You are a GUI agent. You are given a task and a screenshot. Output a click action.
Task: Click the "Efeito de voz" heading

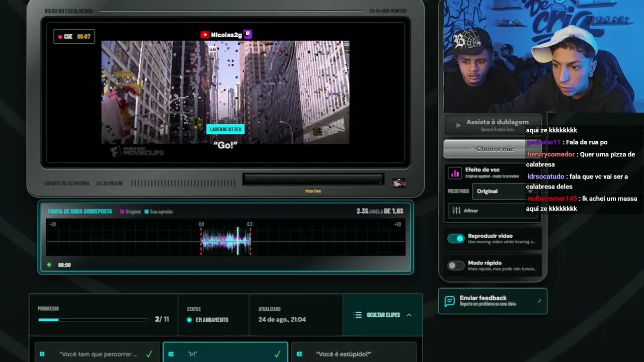tap(482, 170)
